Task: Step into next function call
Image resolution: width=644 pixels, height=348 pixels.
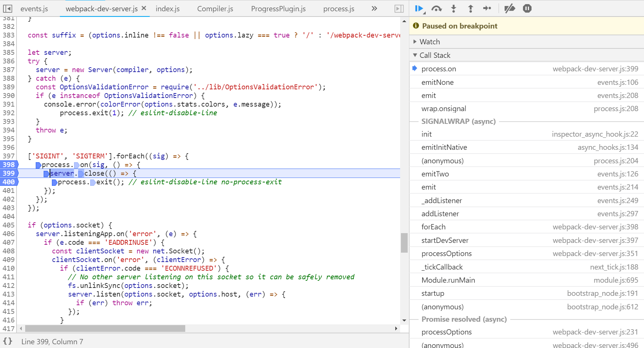Action: coord(454,9)
